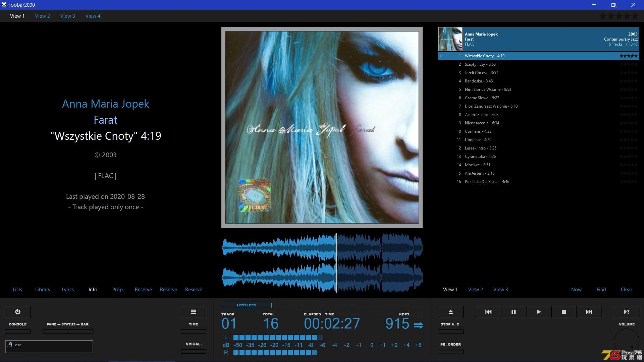Screen dimensions: 644x362
Task: Open the Lists tab
Action: [x=17, y=289]
